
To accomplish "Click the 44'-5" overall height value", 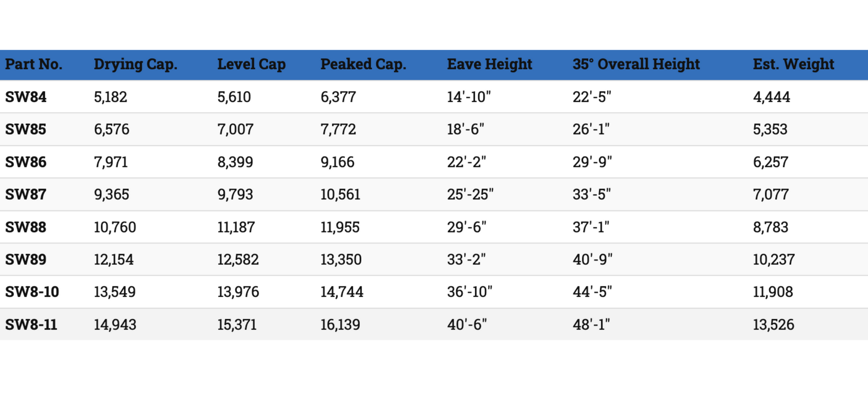I will [592, 292].
